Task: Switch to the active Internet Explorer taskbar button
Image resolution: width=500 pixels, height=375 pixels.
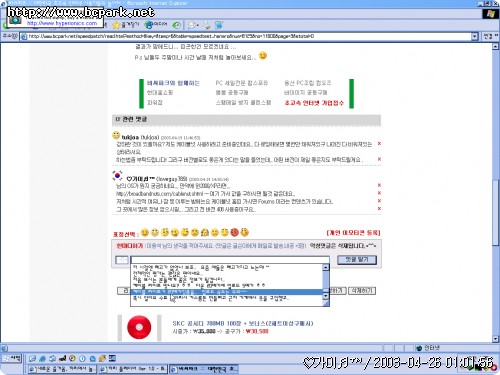Action: [204, 369]
